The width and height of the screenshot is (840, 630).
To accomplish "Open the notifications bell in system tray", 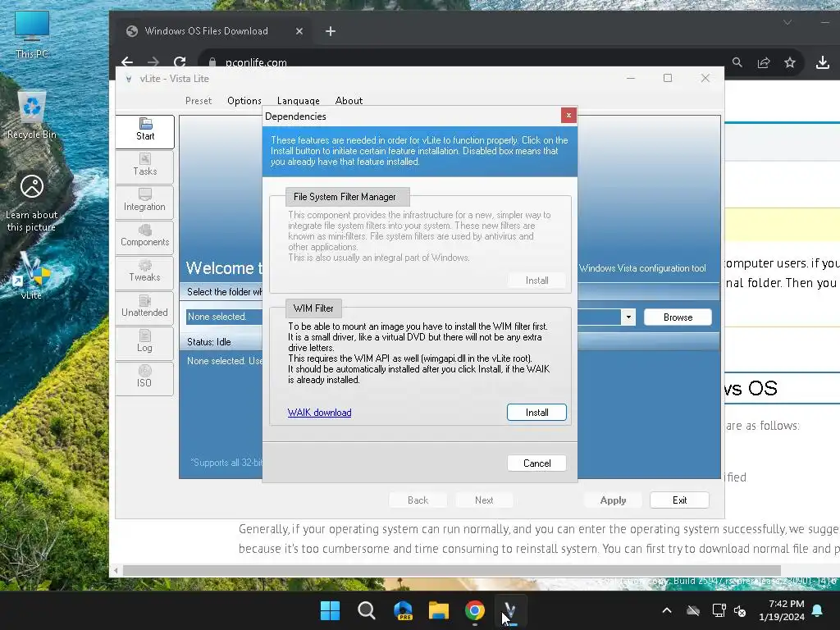I will click(x=818, y=610).
